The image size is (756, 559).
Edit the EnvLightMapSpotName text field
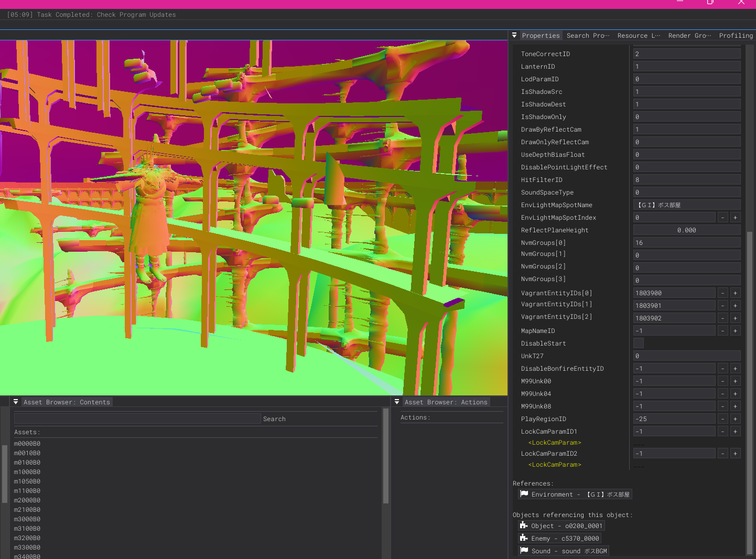[x=687, y=205]
